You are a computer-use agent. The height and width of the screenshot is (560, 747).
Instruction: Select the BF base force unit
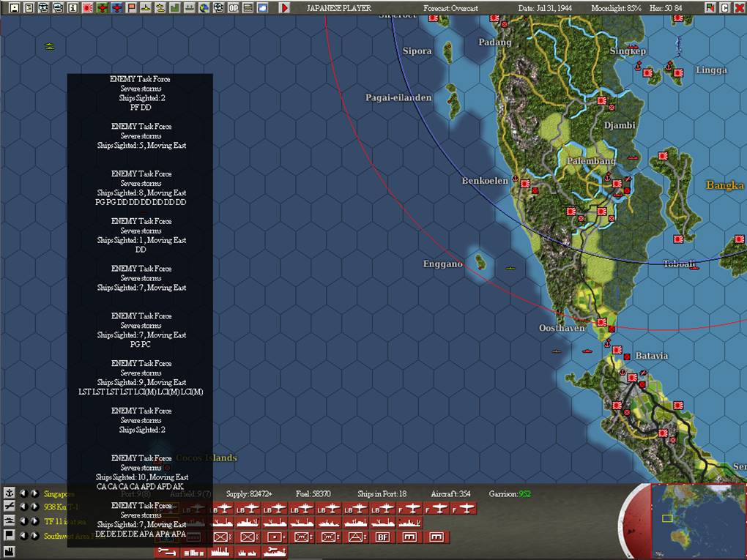click(382, 537)
